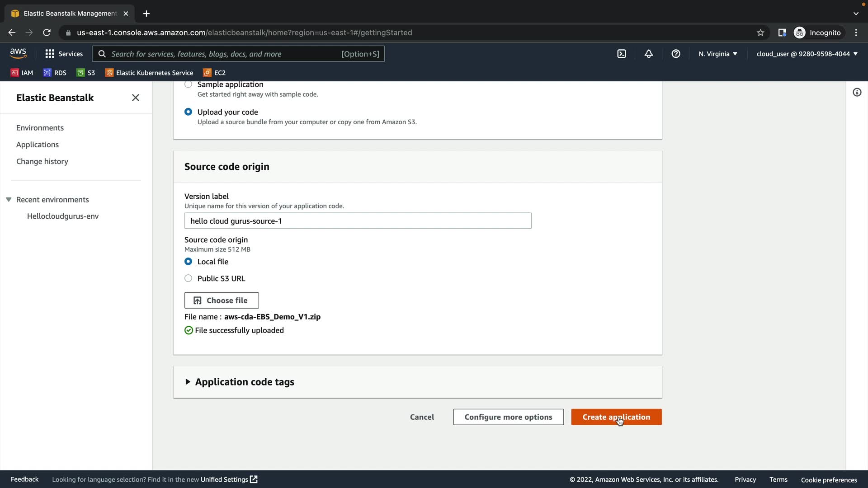Go to AWS console home logo
Viewport: 868px width, 488px height.
(18, 53)
